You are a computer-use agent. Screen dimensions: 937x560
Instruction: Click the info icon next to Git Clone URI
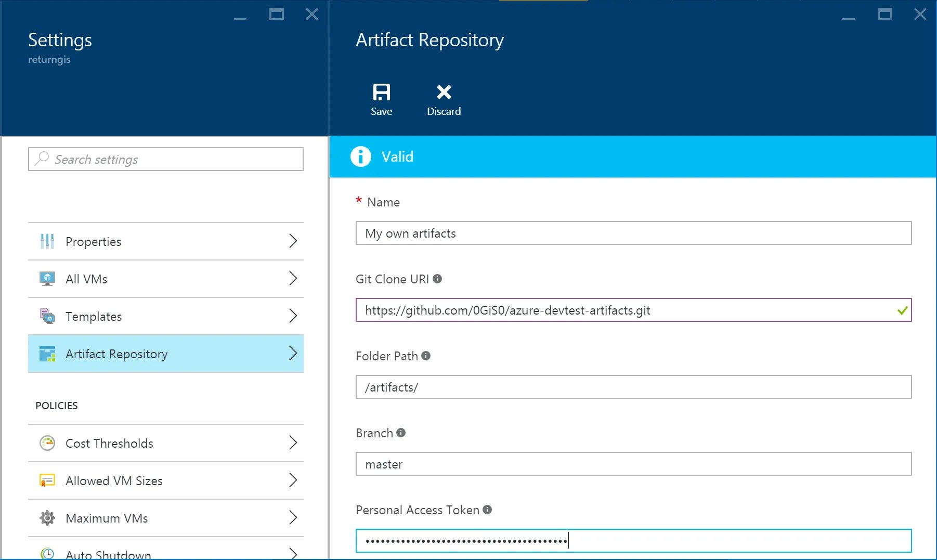(x=437, y=279)
